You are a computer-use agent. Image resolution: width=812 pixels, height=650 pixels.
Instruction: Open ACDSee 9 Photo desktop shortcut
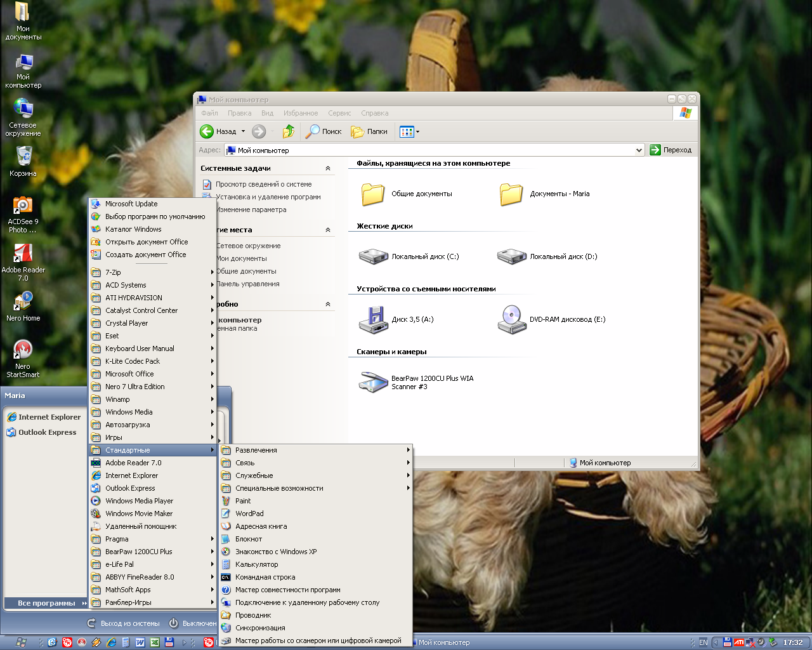tap(23, 215)
